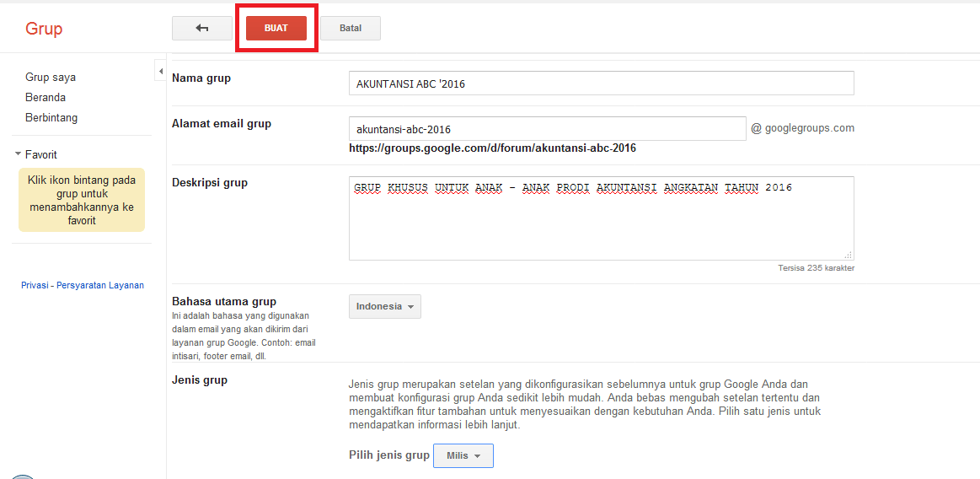Click the 'Bahasa utama grup' label
The width and height of the screenshot is (980, 479).
coord(224,301)
